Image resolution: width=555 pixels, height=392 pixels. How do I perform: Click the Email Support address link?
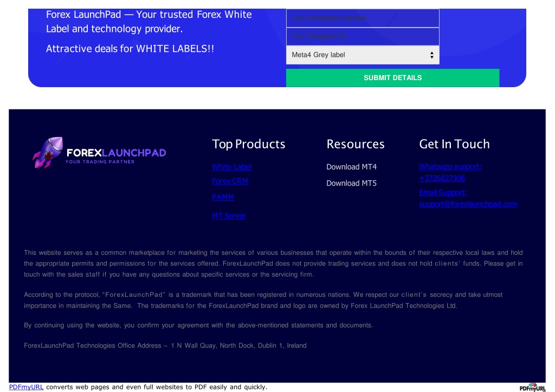[x=468, y=198]
